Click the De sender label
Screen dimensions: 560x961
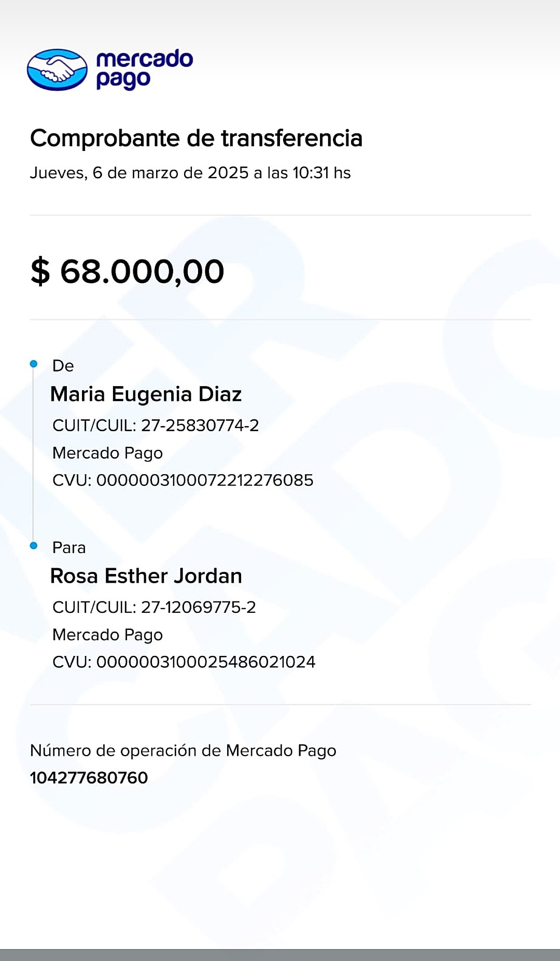(x=63, y=366)
